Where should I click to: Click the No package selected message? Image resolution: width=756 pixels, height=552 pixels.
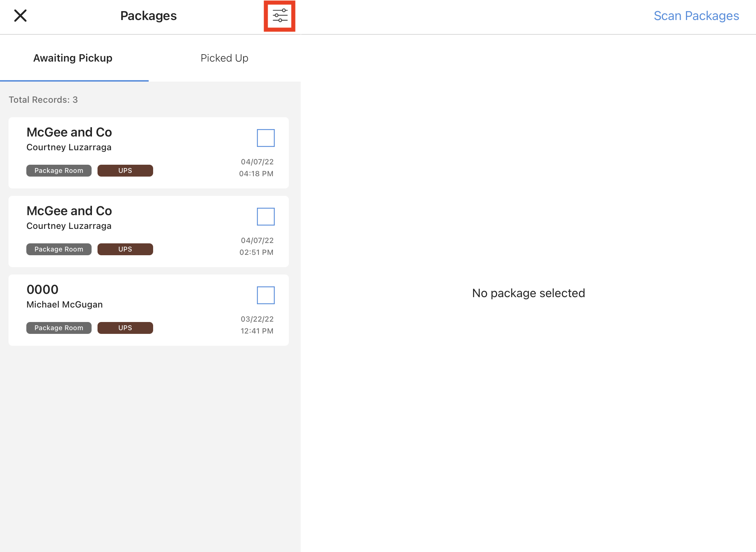click(x=528, y=293)
